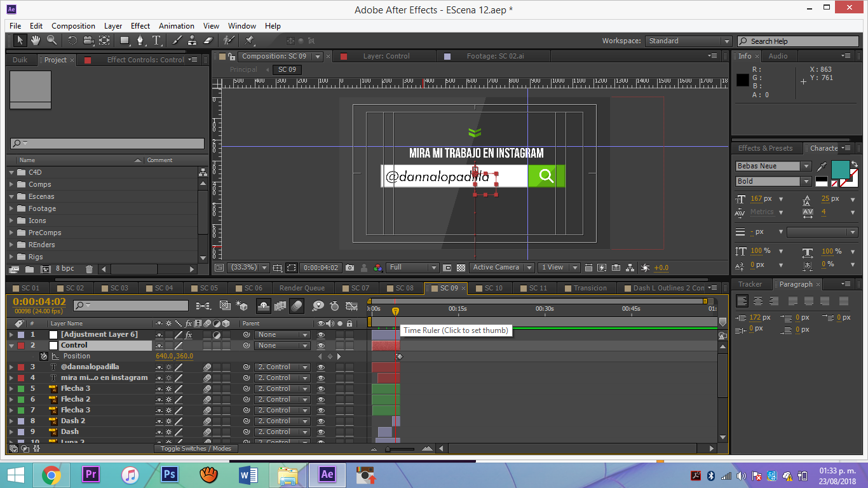This screenshot has height=488, width=868.
Task: Toggle Frame Blending enable switch
Action: click(x=280, y=306)
